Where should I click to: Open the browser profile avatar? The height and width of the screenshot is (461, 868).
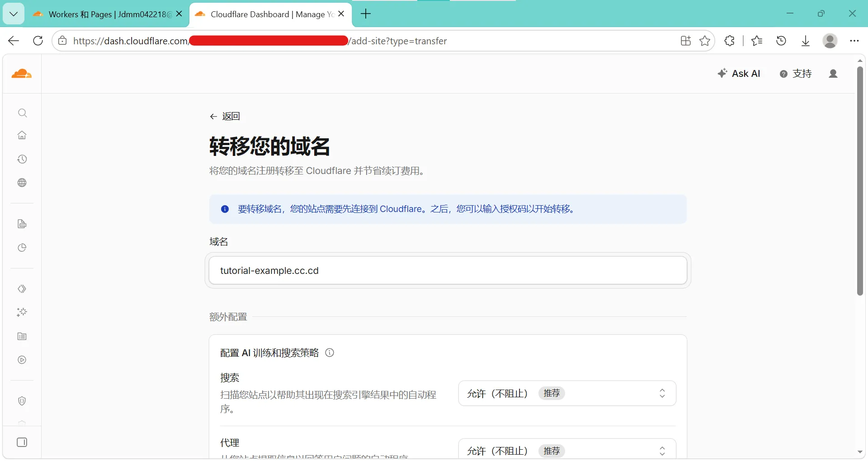click(x=830, y=41)
